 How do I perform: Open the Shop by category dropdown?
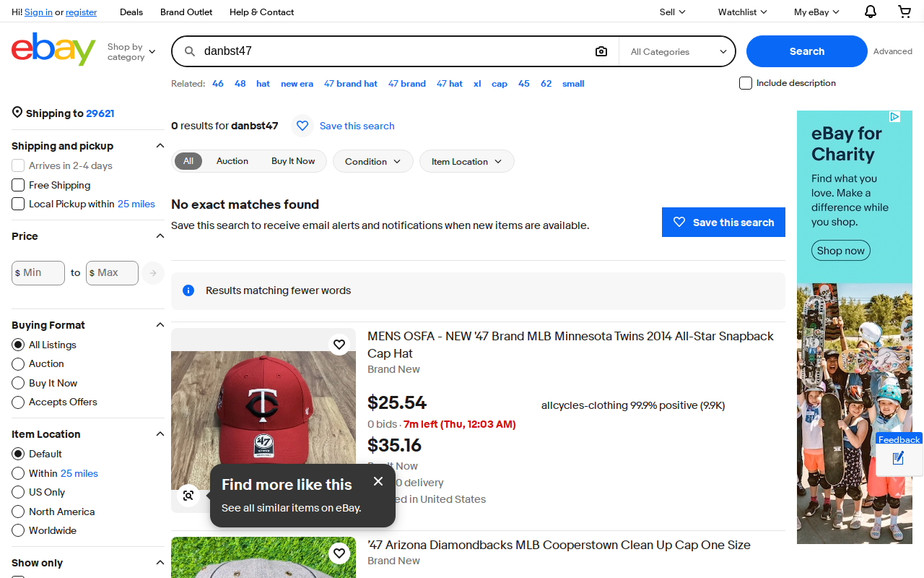coord(131,52)
